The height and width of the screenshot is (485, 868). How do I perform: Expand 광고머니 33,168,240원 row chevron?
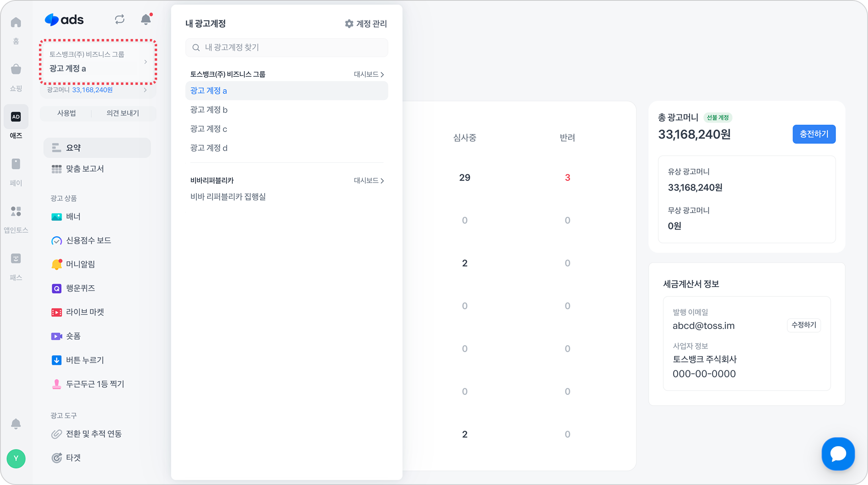(145, 90)
